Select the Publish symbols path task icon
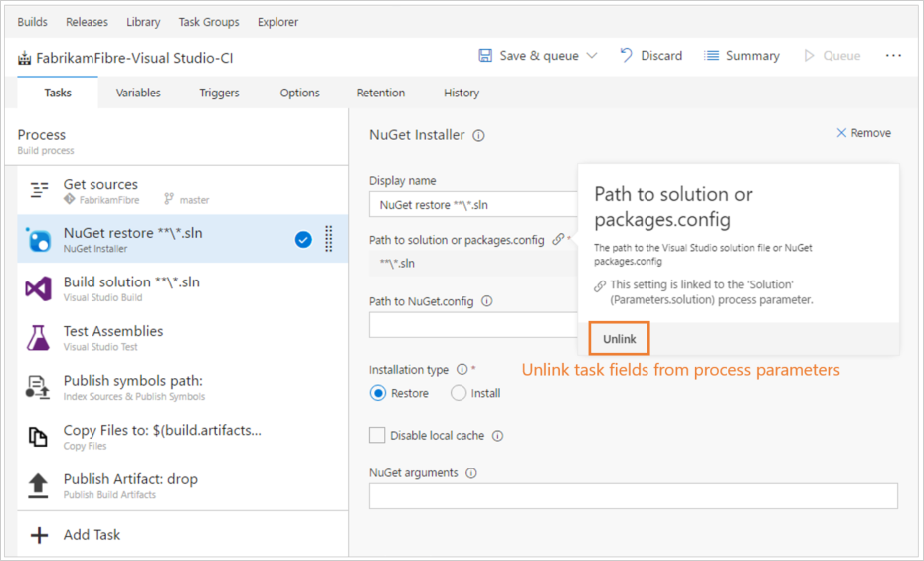The image size is (924, 561). [x=38, y=387]
